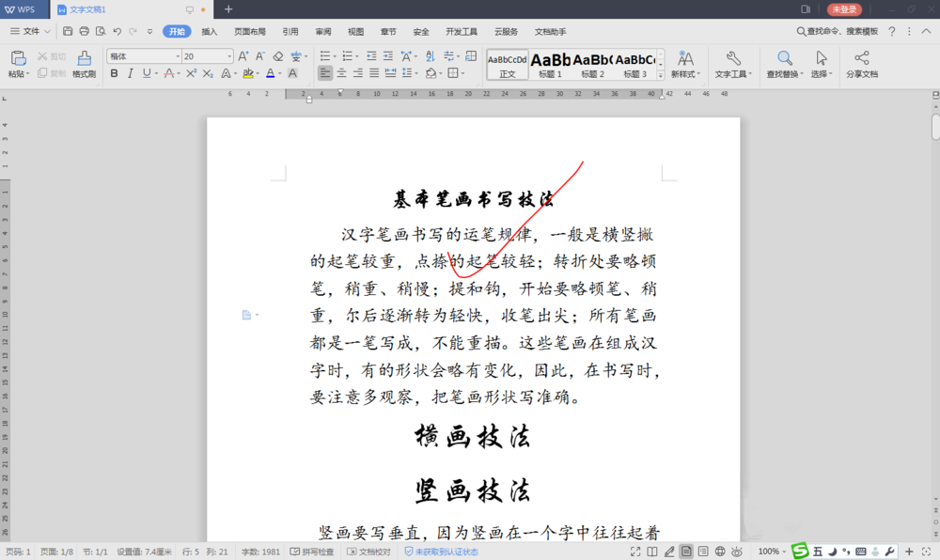Click the font color A swatch

coord(271,73)
